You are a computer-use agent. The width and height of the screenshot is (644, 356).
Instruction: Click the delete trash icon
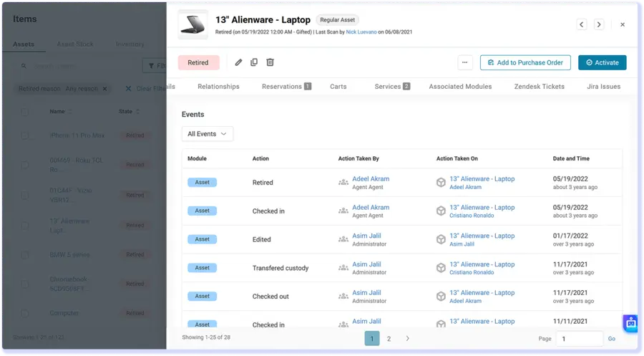click(x=270, y=62)
